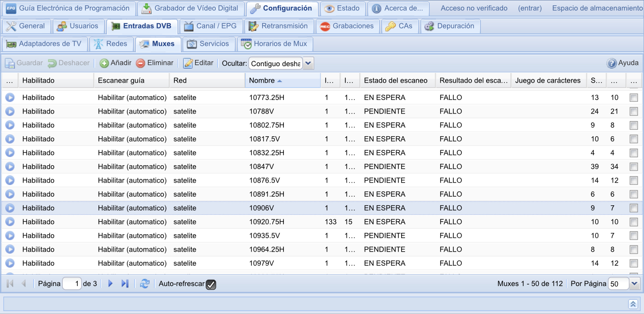Viewport: 644px width, 314px height.
Task: Check the row checkbox for 10920.75H
Action: [x=634, y=222]
